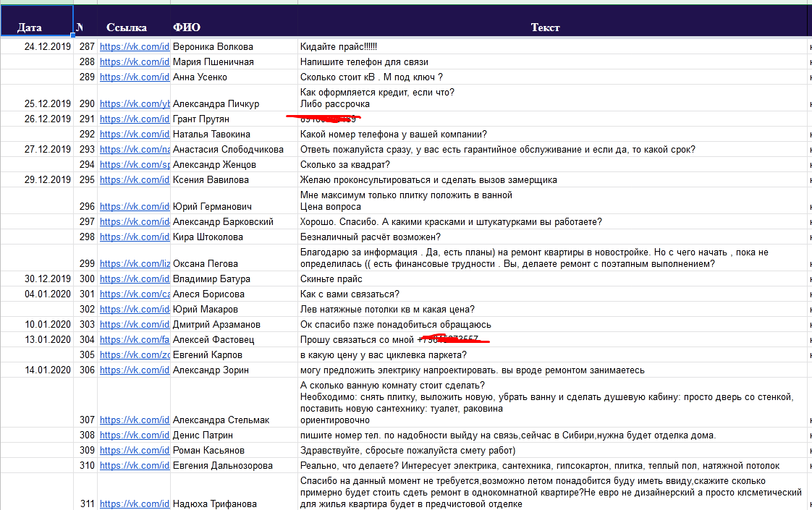Select the cell 'Лев натяжные потолки кв м какая цена?'
This screenshot has width=812, height=510.
tap(552, 309)
